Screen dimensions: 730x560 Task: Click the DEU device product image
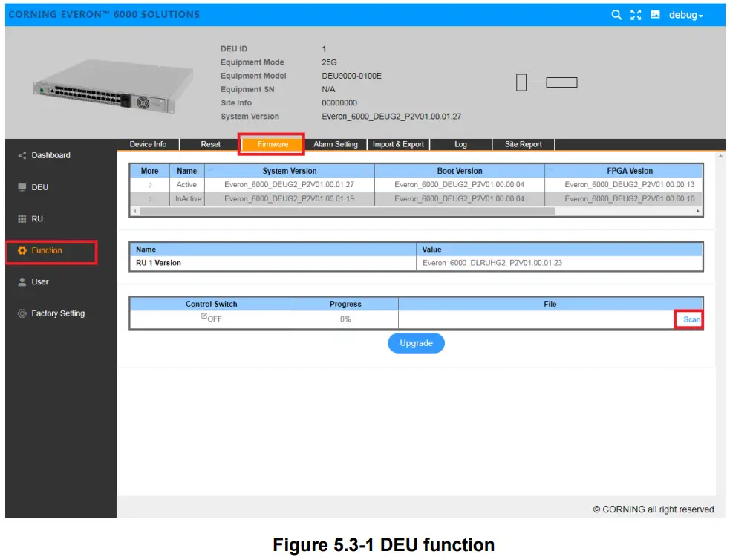(112, 87)
